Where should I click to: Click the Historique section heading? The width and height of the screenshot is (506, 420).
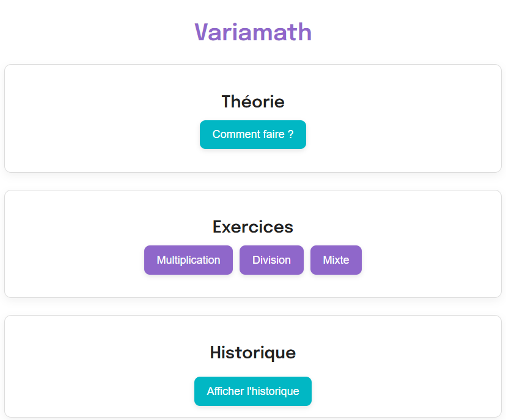(x=253, y=352)
